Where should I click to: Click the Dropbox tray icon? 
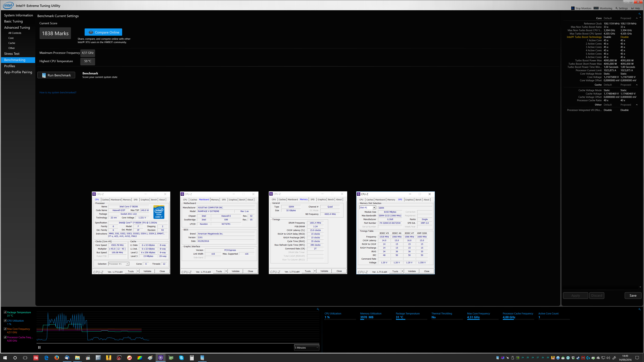click(573, 358)
